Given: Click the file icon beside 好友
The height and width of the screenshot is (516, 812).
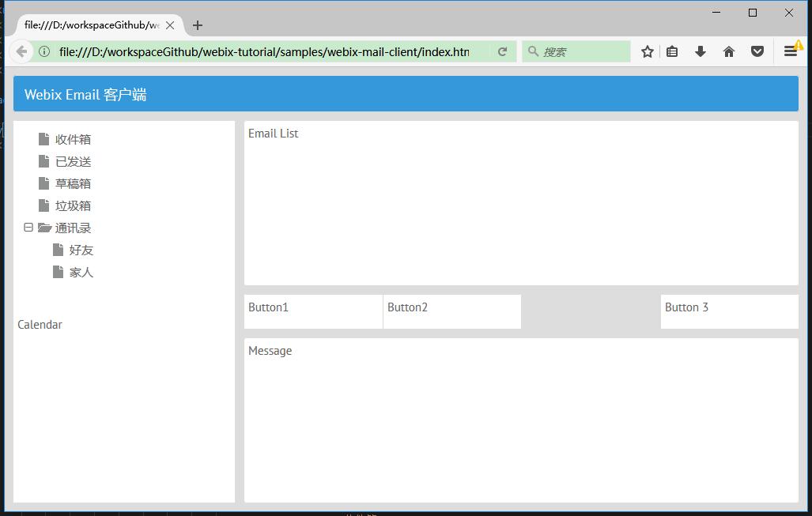Looking at the screenshot, I should tap(58, 250).
